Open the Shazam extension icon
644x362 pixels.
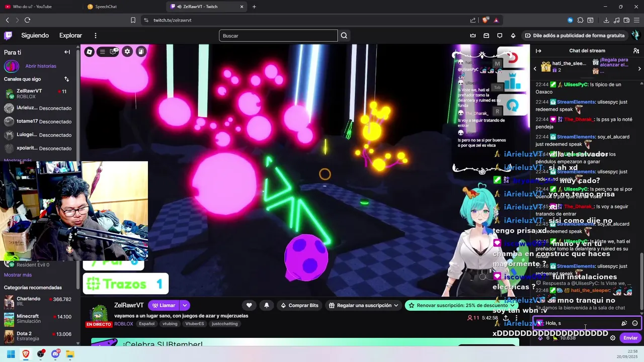coord(570,20)
